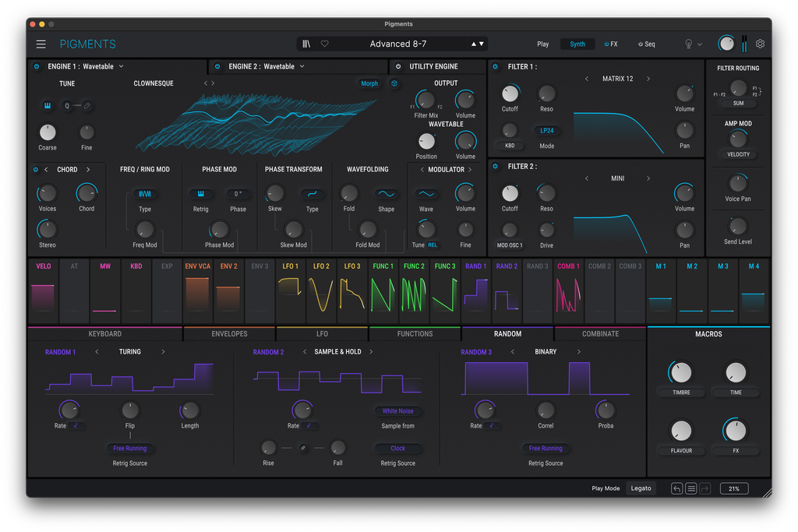Open the preset library browser icon
This screenshot has height=532, width=798.
point(306,44)
